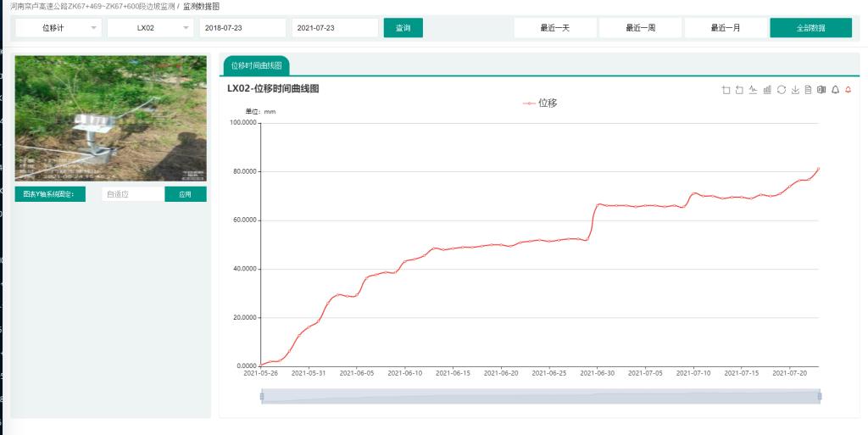Click the gray bell alarm icon

pyautogui.click(x=835, y=90)
